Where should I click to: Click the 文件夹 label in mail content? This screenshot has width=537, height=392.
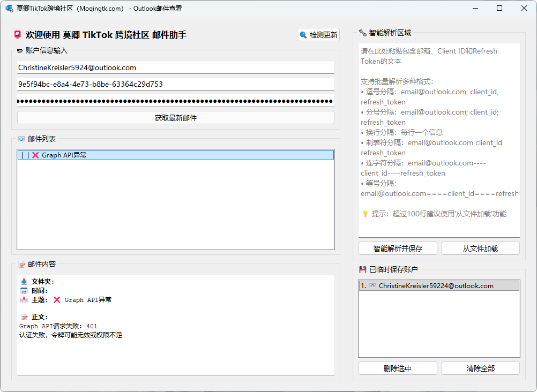[x=43, y=282]
